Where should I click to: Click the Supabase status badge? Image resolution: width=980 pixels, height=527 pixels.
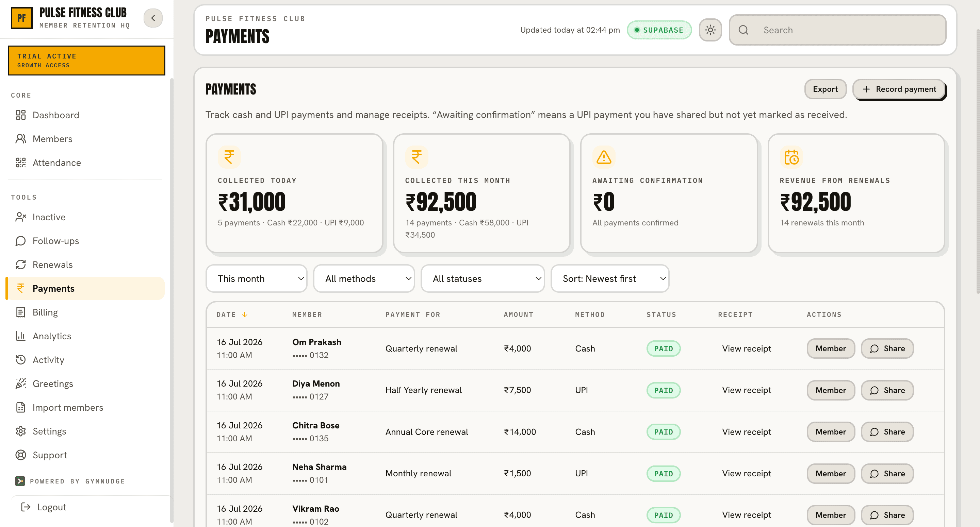point(659,30)
